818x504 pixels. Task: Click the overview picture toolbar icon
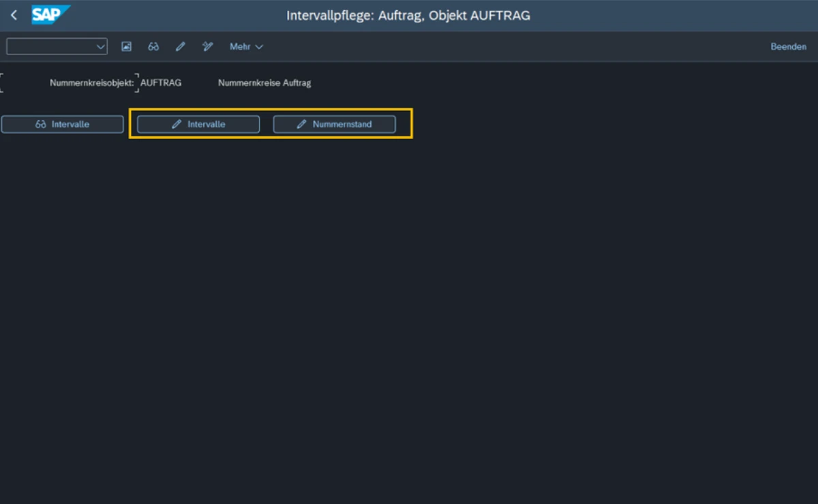(x=126, y=46)
